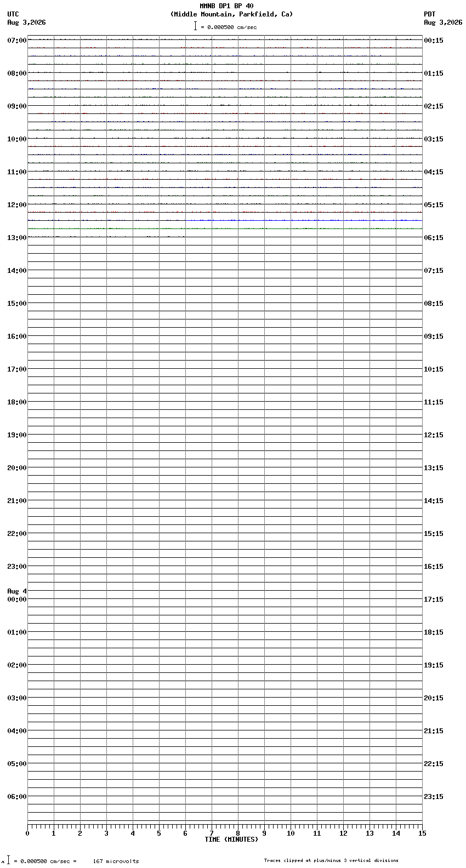The width and height of the screenshot is (466, 868).
Task: Click the UTC label "17:00"
Action: [x=17, y=369]
